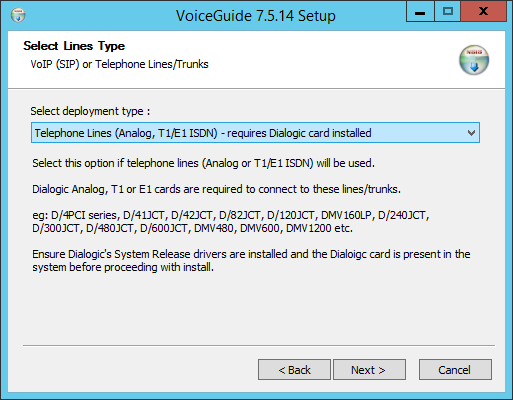The height and width of the screenshot is (400, 513).
Task: Click the VoIP (SIP) or Telephone Lines/Trunks subtitle
Action: point(119,64)
